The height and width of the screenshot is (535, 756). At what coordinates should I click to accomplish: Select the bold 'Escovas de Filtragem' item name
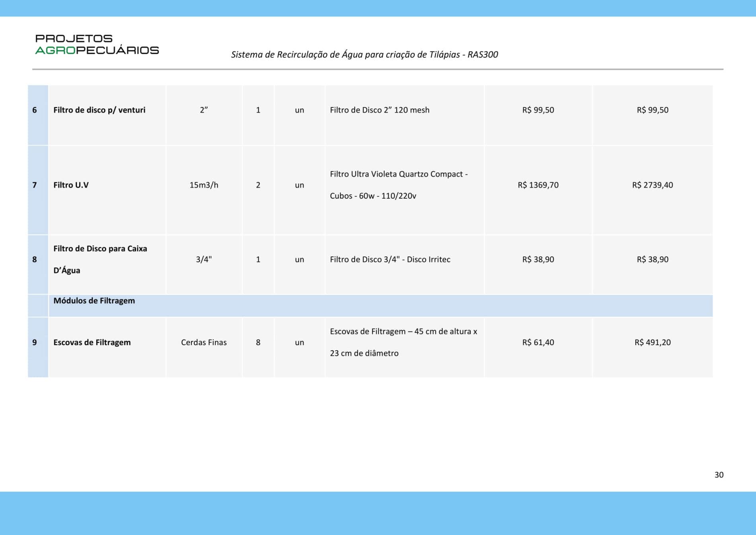(92, 342)
